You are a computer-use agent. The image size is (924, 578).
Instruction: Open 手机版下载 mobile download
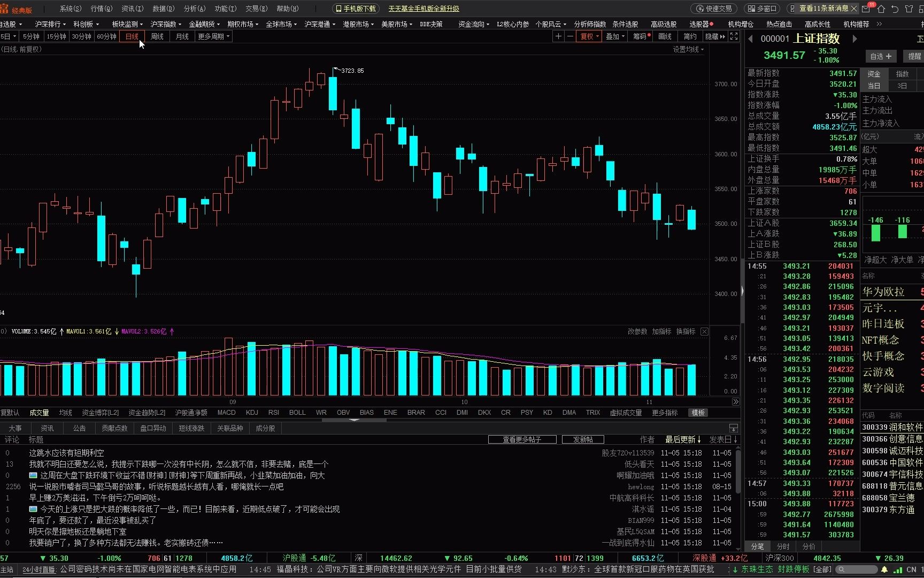(x=356, y=9)
